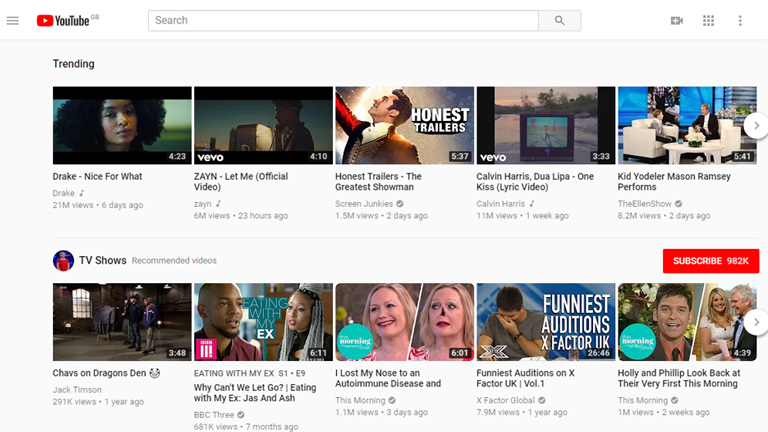Open the three-dot settings menu
This screenshot has height=432, width=768.
click(x=740, y=20)
